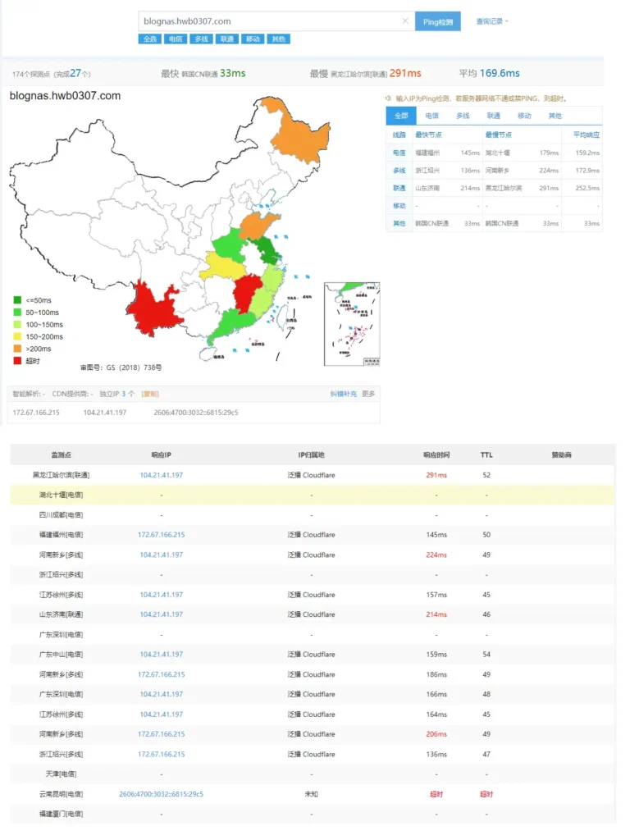Clear the domain input with the X icon
The width and height of the screenshot is (639, 840).
(x=404, y=21)
